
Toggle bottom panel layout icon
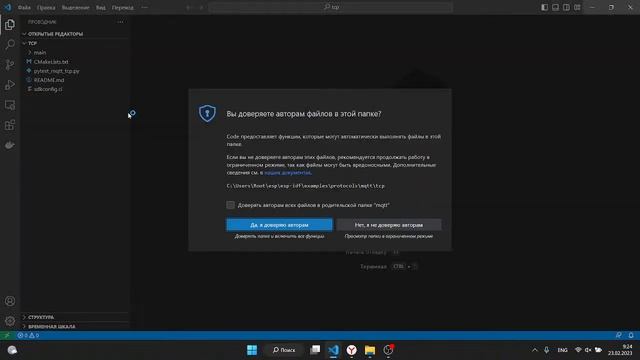coord(556,7)
